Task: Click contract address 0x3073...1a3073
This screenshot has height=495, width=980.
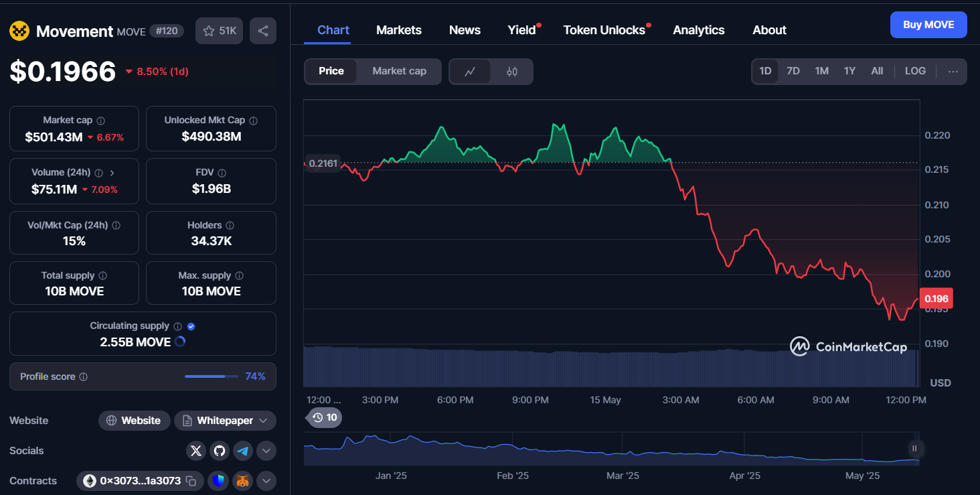Action: pos(140,481)
